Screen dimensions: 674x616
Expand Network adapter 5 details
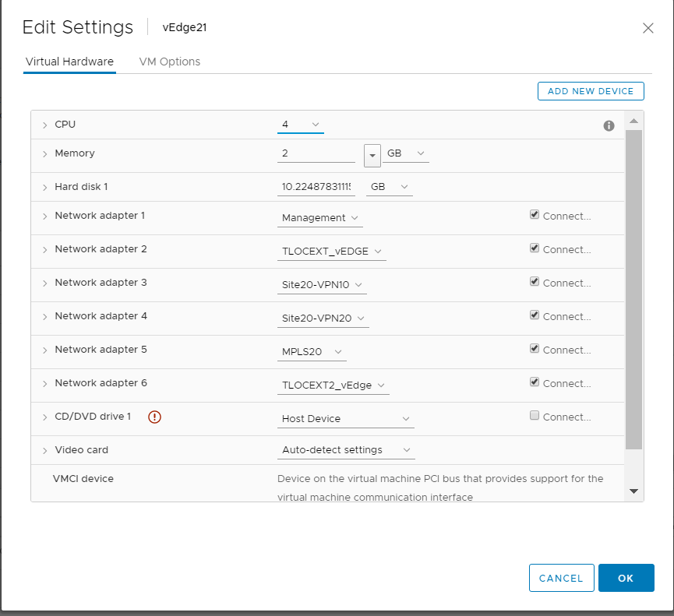tap(45, 350)
